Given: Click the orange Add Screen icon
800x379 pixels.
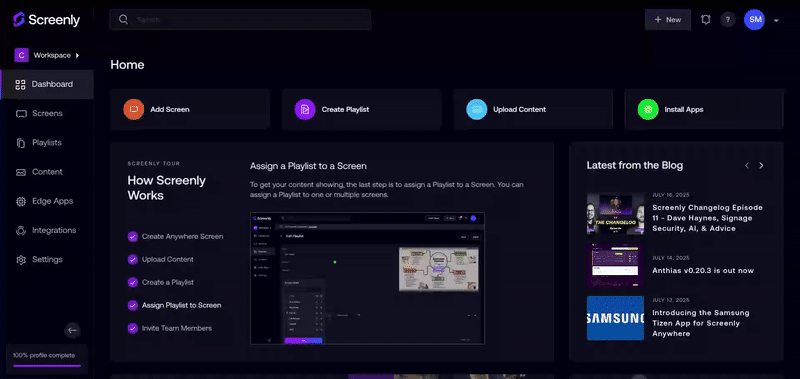Looking at the screenshot, I should [x=134, y=109].
